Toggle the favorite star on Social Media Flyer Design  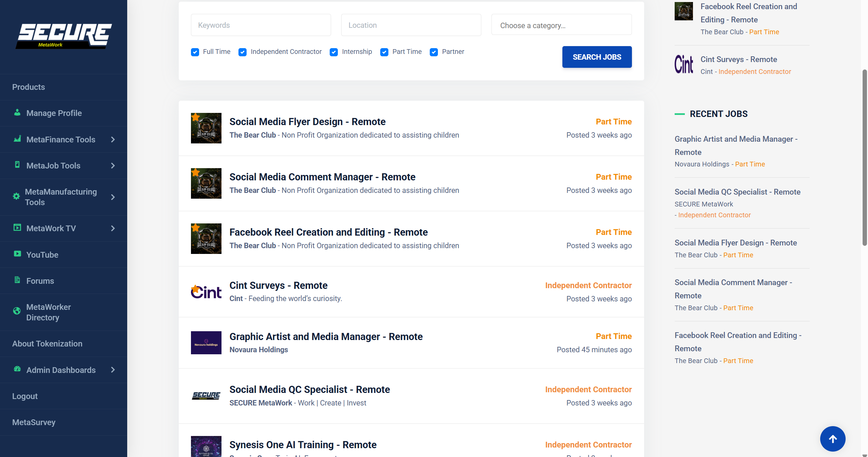(x=196, y=117)
